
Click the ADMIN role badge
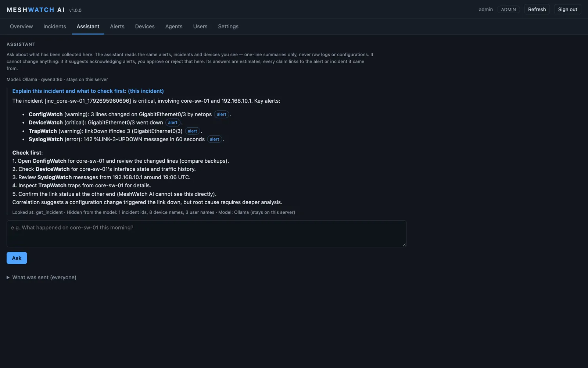pyautogui.click(x=508, y=10)
